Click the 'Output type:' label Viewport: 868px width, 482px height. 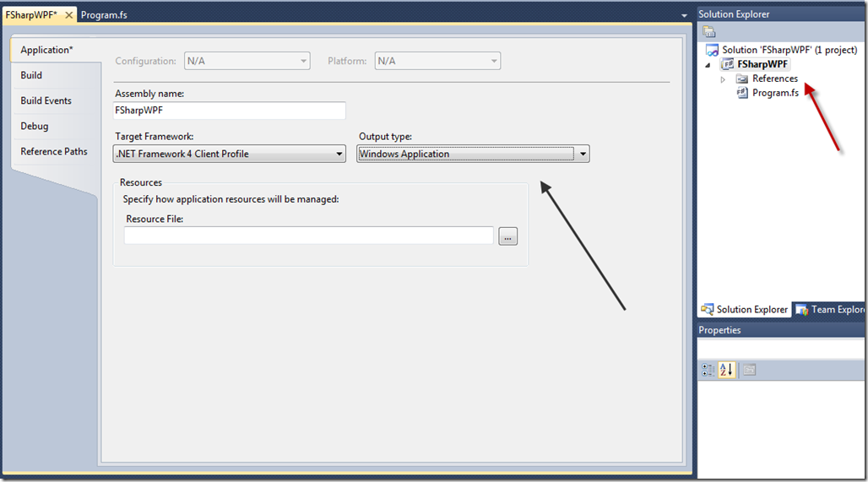(x=385, y=136)
